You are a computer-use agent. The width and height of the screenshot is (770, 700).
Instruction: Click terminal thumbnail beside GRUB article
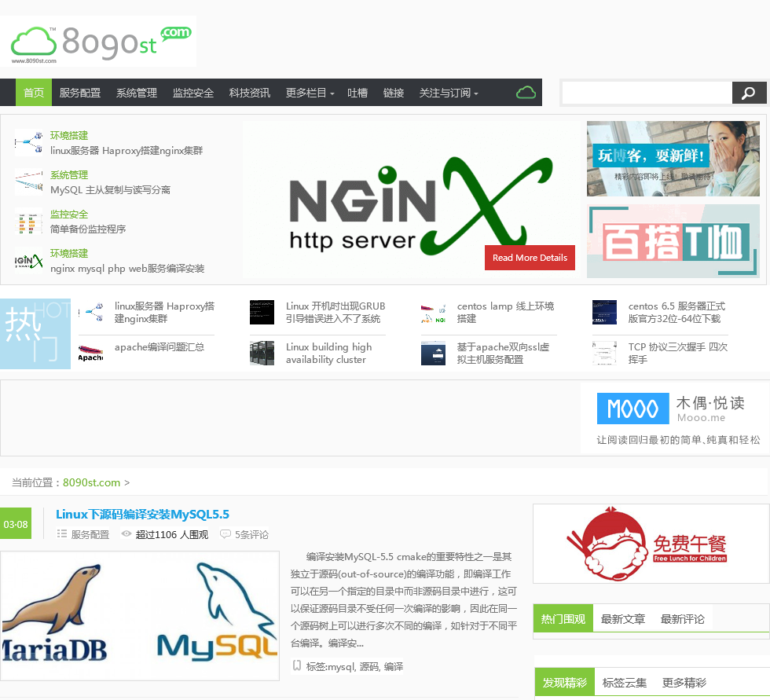click(x=262, y=312)
